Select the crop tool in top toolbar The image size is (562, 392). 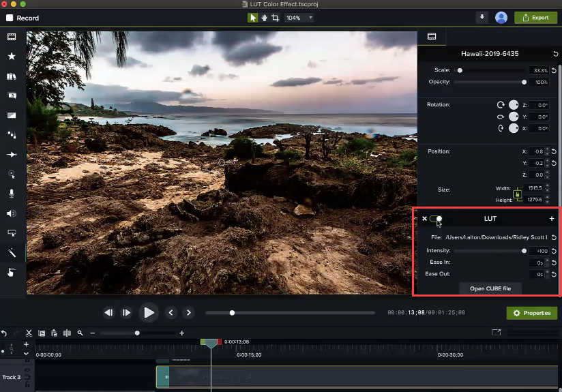coord(275,18)
